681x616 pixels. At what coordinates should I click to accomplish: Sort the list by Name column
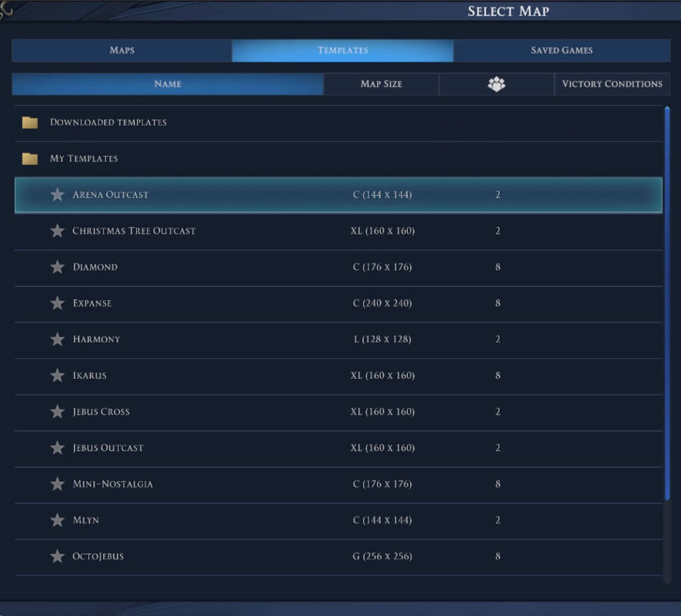coord(168,84)
